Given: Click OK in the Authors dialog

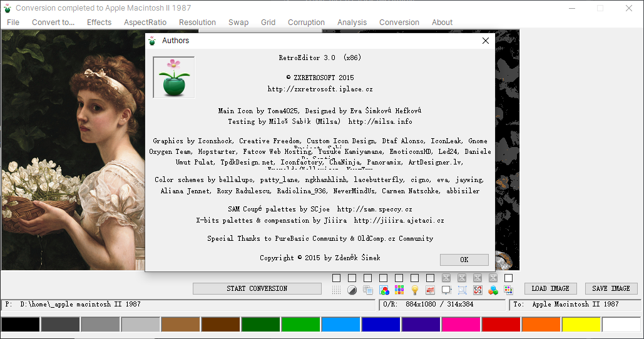Looking at the screenshot, I should (x=464, y=260).
